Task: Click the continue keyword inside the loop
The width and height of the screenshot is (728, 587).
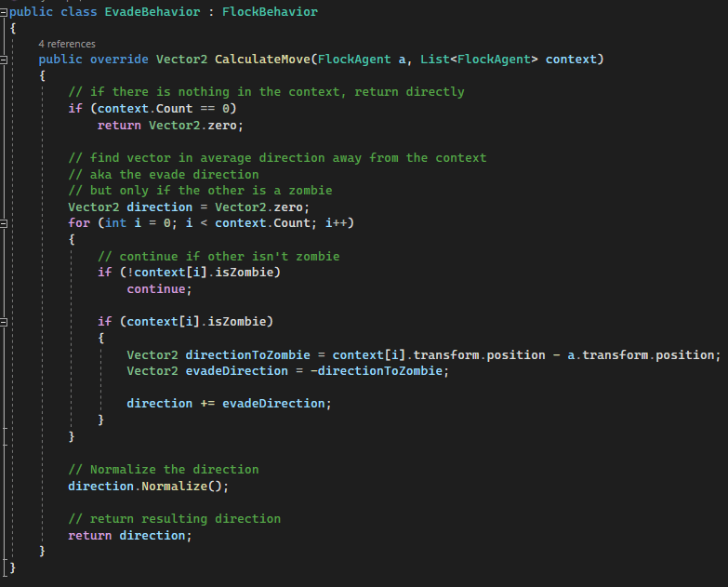Action: click(x=156, y=289)
